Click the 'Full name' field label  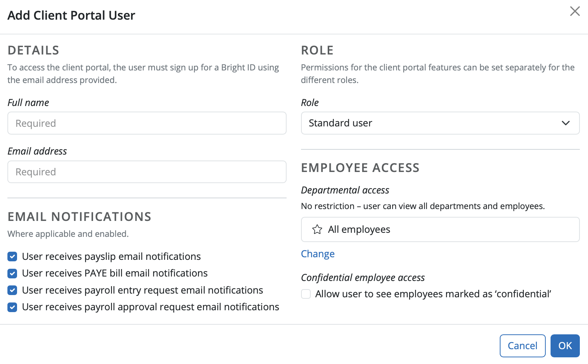pyautogui.click(x=28, y=103)
